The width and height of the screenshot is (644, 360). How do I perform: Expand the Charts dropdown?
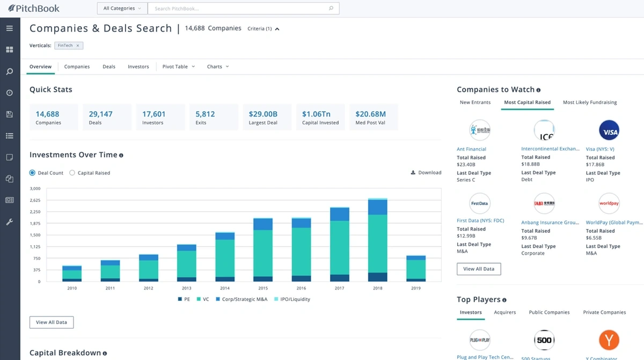click(x=218, y=67)
